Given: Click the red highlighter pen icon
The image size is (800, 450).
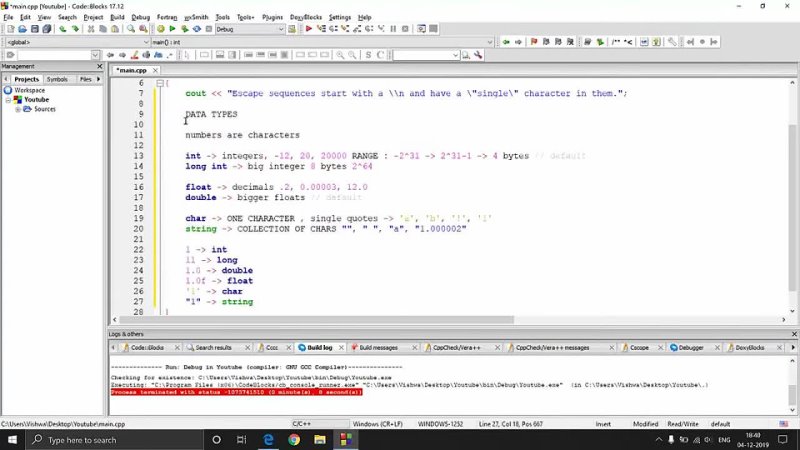Looking at the screenshot, I should (x=134, y=55).
